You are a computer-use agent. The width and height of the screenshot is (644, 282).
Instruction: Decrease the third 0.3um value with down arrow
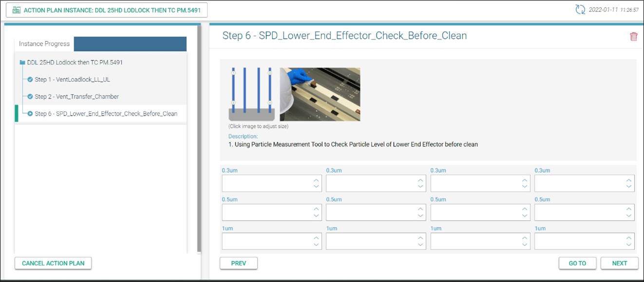(525, 186)
